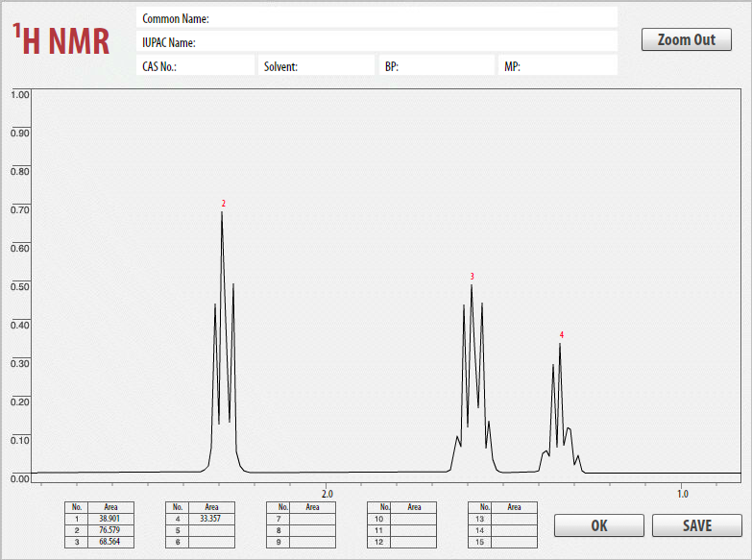Click the MP field

(558, 65)
